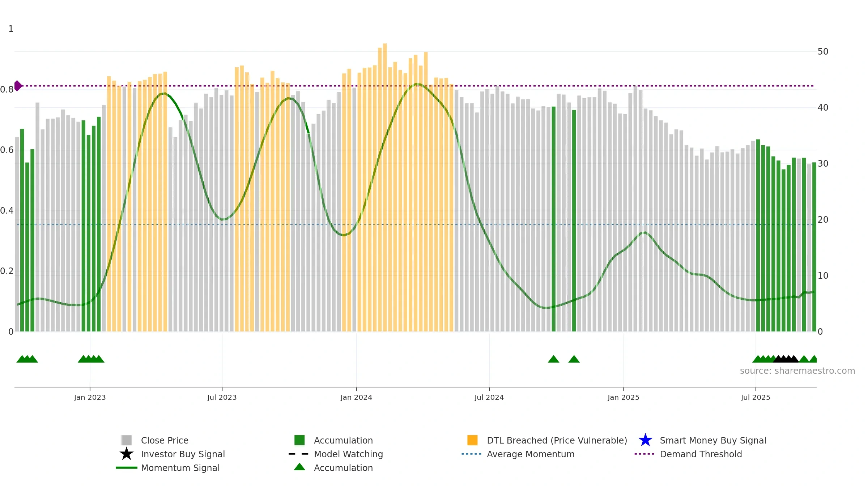Click the dashed Model Watching legend icon

pos(299,454)
